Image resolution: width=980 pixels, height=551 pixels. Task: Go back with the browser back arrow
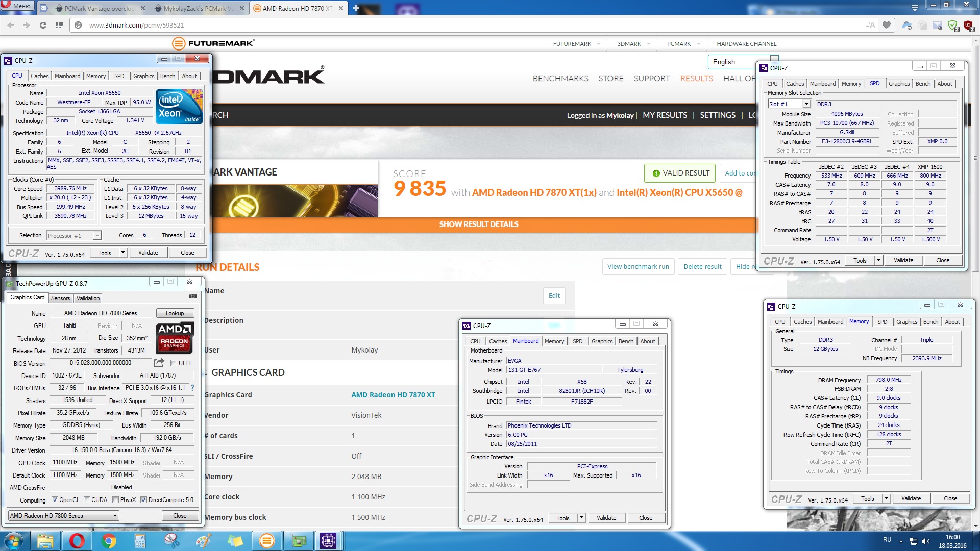click(11, 25)
